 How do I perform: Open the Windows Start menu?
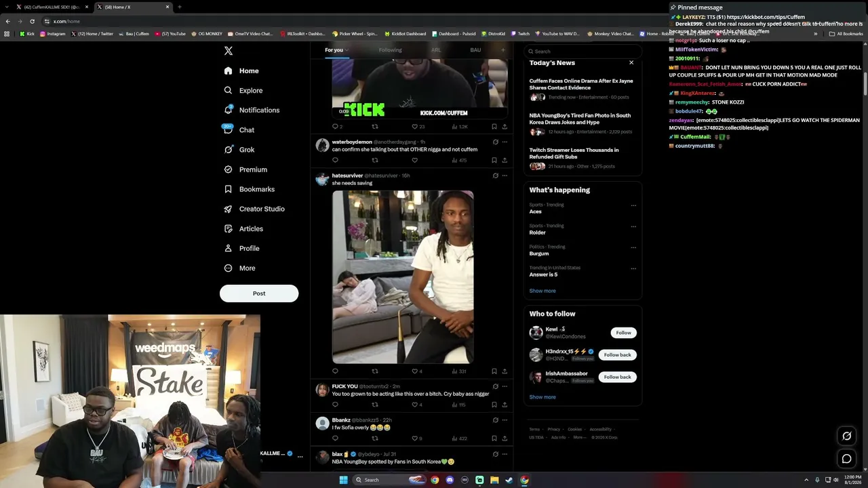(343, 480)
